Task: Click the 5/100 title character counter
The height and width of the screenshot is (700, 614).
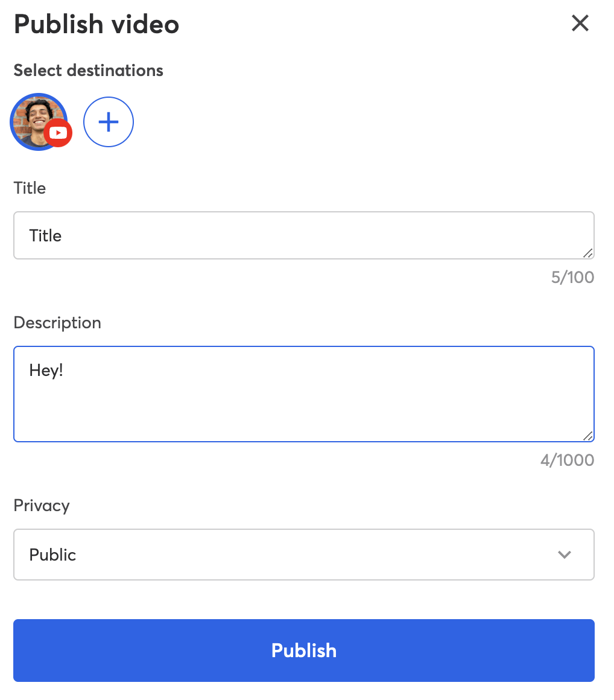Action: coord(572,277)
